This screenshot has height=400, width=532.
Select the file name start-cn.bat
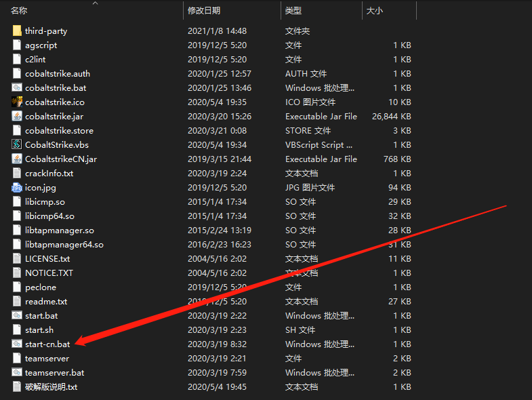click(x=47, y=344)
